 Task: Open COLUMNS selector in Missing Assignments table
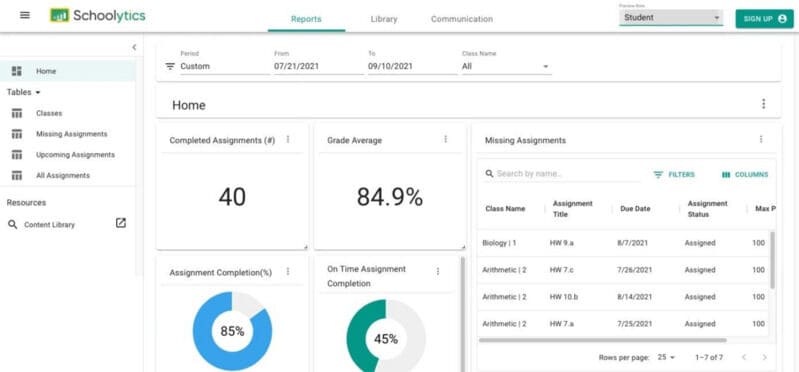tap(744, 174)
